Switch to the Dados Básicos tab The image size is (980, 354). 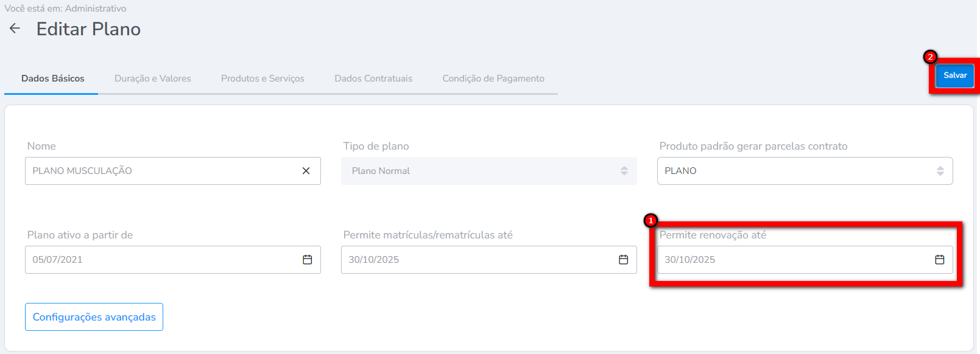click(53, 78)
